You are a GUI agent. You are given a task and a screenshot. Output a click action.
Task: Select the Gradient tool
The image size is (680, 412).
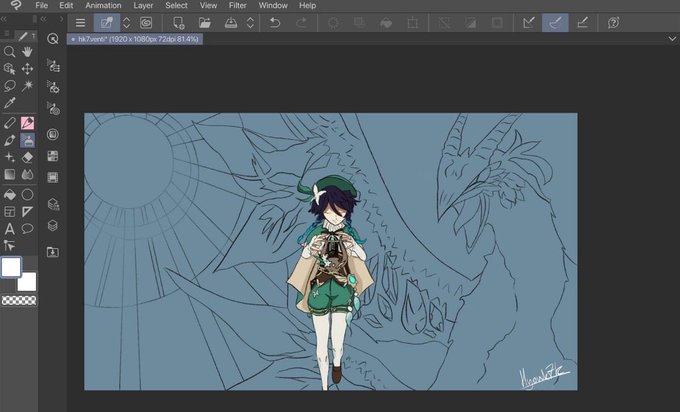[x=9, y=174]
